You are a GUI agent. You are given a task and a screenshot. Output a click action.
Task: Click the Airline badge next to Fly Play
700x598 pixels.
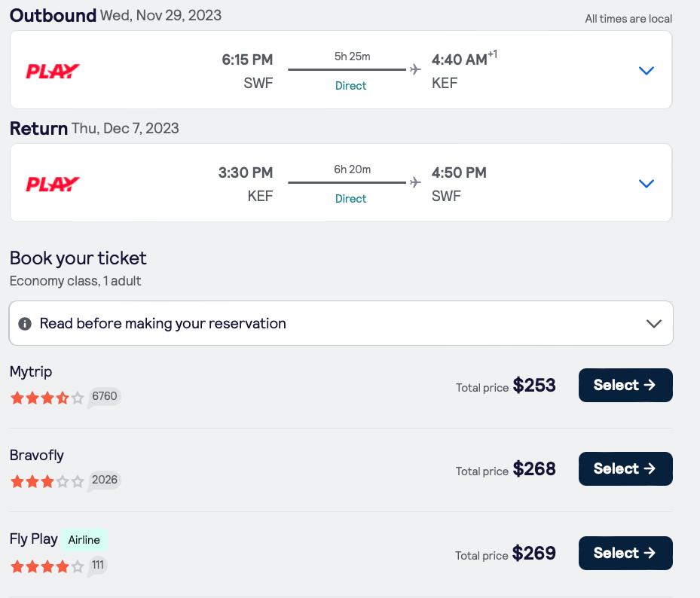84,539
